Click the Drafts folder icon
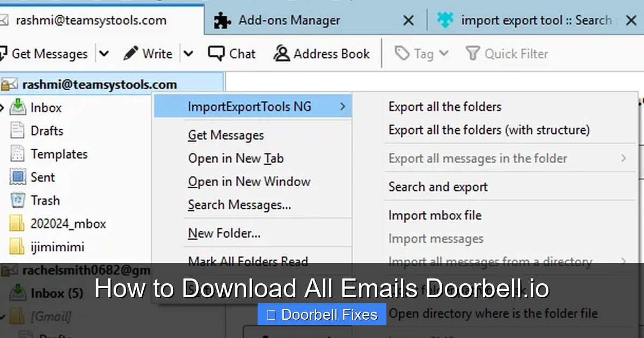Screen dimensions: 644x338 pos(18,131)
